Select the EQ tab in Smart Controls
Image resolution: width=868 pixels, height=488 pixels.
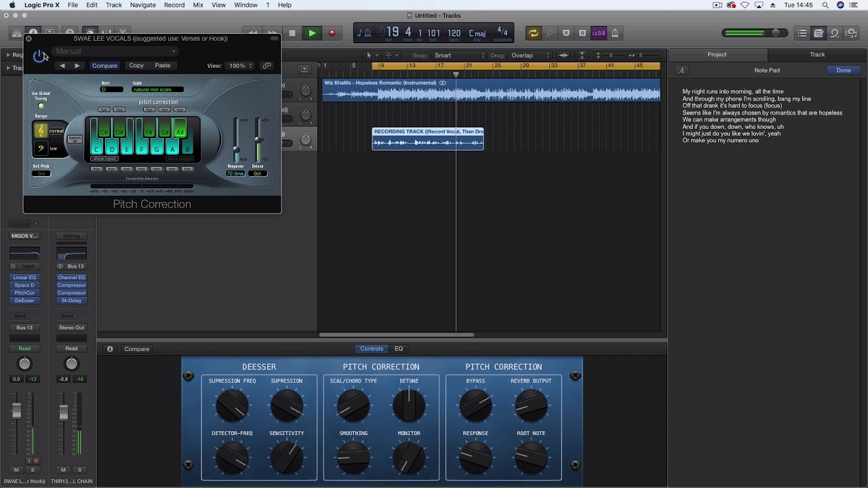399,349
